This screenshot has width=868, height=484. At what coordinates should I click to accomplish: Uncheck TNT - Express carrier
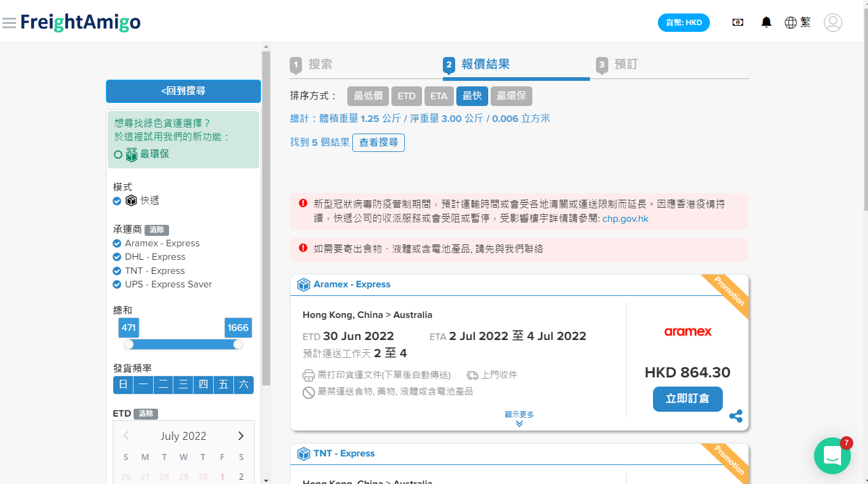(117, 271)
